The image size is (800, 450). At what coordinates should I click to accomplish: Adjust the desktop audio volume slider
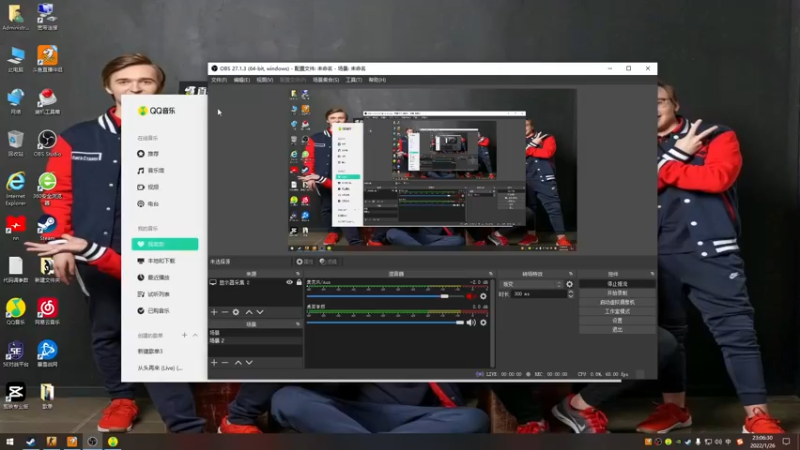tap(385, 322)
